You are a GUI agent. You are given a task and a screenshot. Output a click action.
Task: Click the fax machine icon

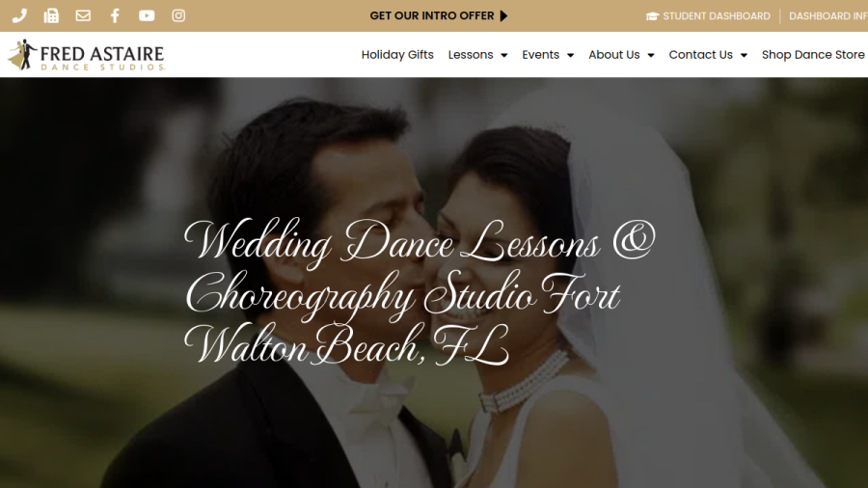pyautogui.click(x=51, y=15)
